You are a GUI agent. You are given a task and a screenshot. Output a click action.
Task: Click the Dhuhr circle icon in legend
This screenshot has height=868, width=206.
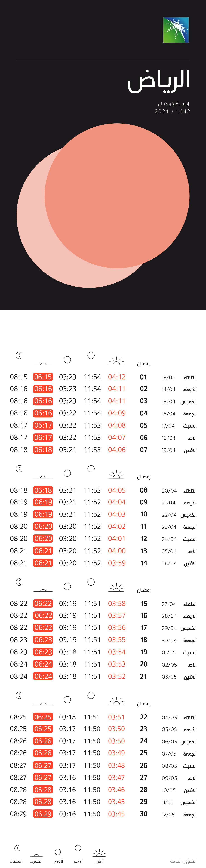[x=78, y=848]
